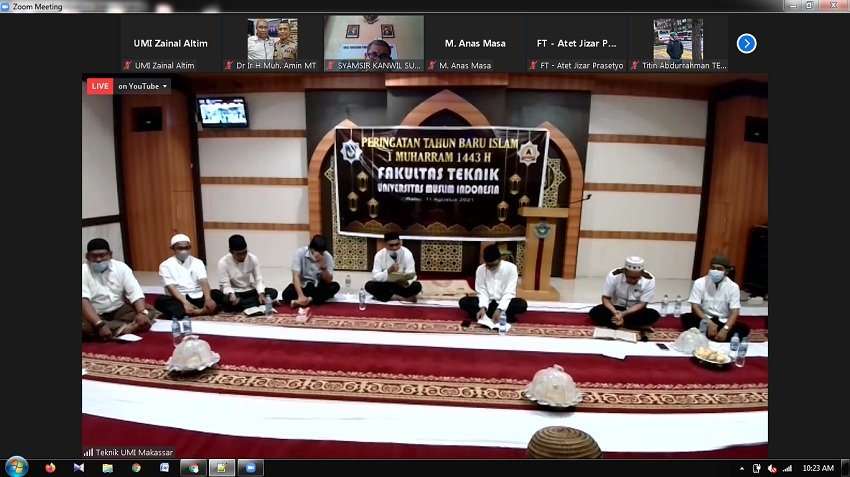Open the first Chrome icon in the taskbar
This screenshot has width=850, height=477.
tap(136, 468)
